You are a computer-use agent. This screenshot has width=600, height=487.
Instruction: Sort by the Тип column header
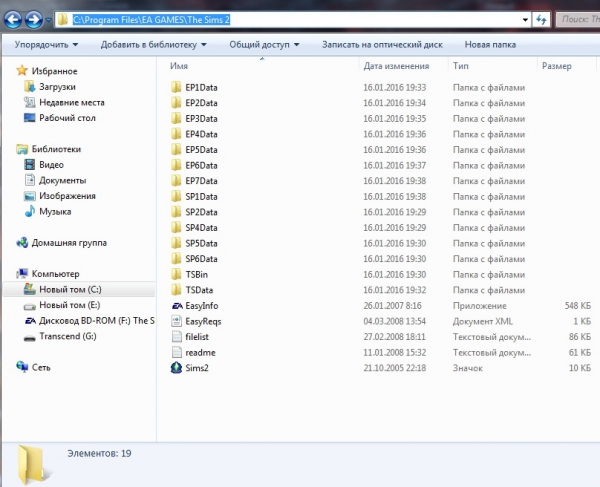click(x=460, y=66)
